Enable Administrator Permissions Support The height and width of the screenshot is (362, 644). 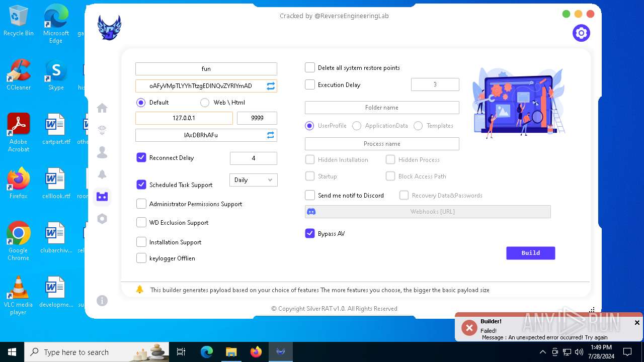(x=141, y=204)
